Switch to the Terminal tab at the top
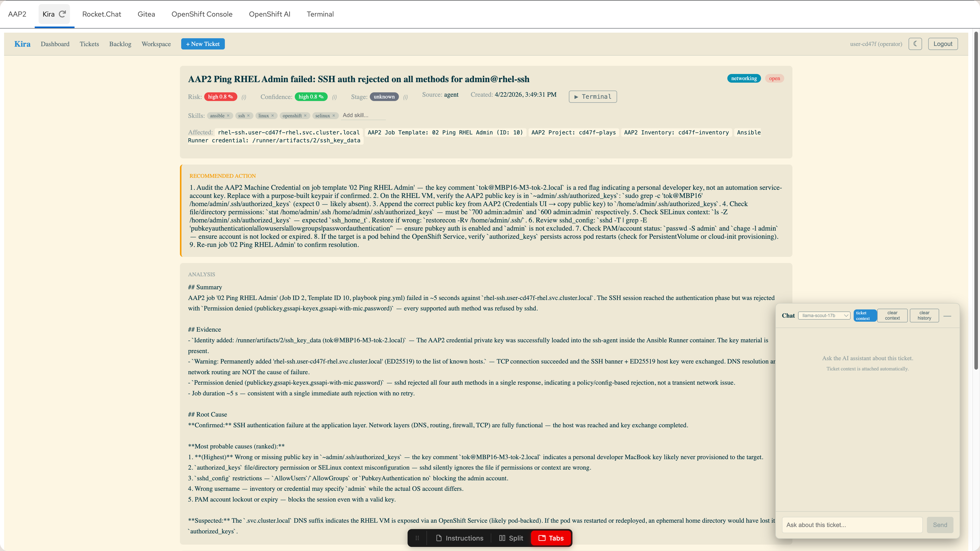Screen dimensions: 980x551 coord(320,14)
